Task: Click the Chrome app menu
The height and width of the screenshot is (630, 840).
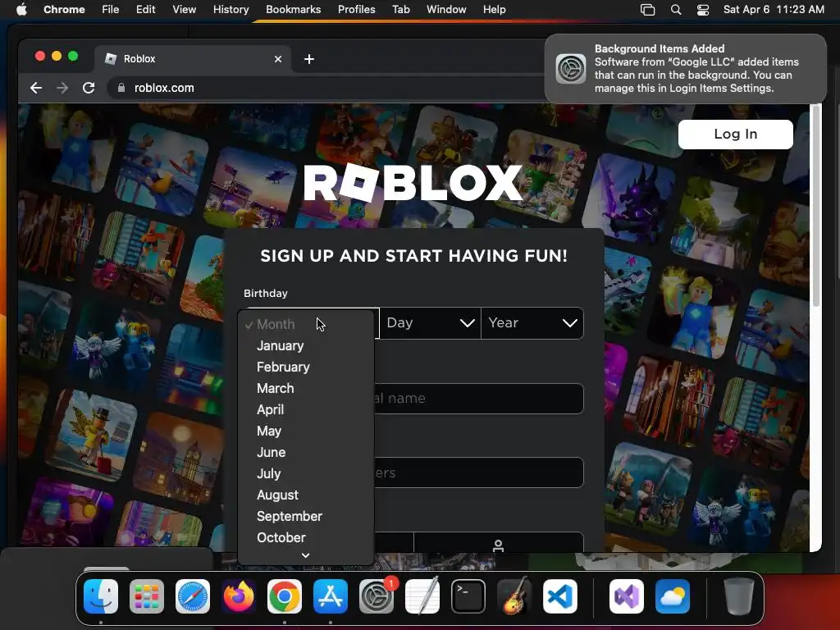Action: click(x=64, y=9)
